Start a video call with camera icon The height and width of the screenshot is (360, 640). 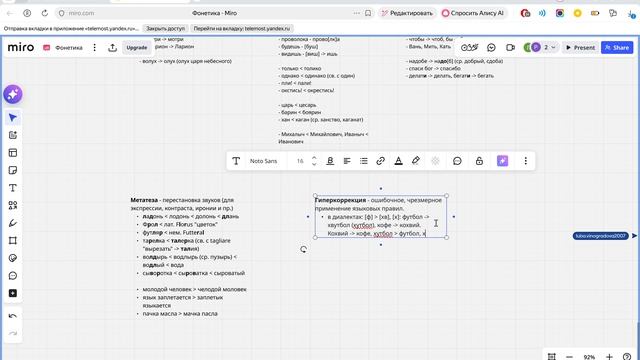pyautogui.click(x=510, y=48)
